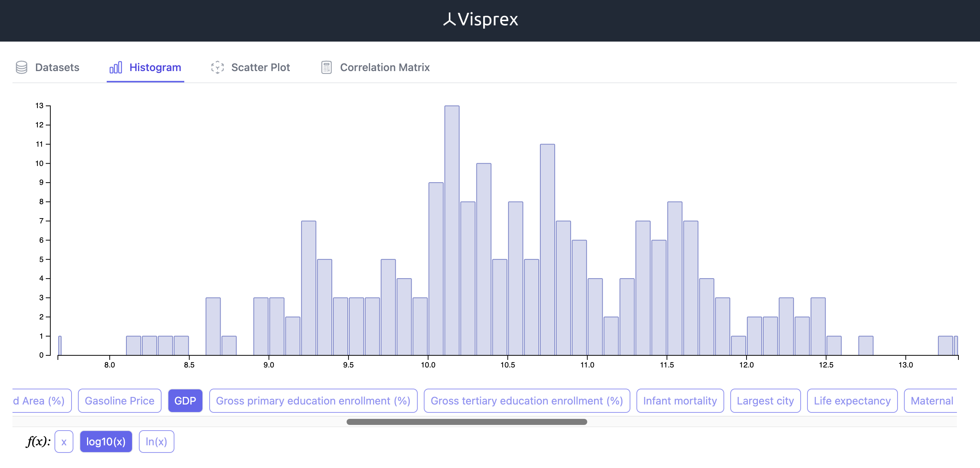Select the partially visible Area (%) variable

click(42, 401)
